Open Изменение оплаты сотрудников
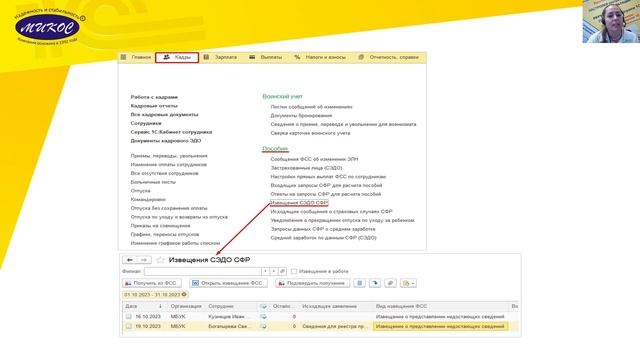This screenshot has height=360, width=640. coord(169,164)
